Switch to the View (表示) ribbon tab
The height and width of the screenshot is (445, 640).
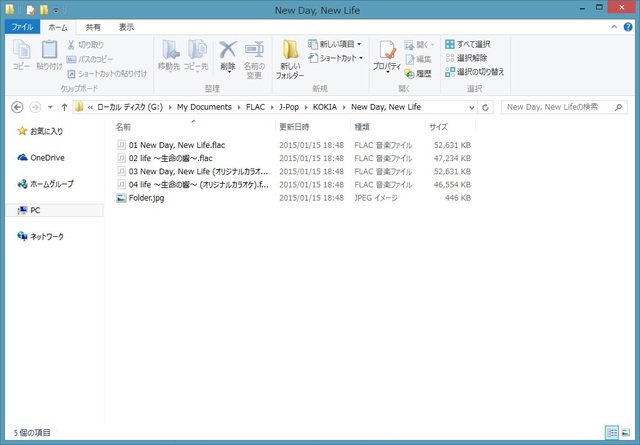(x=126, y=27)
